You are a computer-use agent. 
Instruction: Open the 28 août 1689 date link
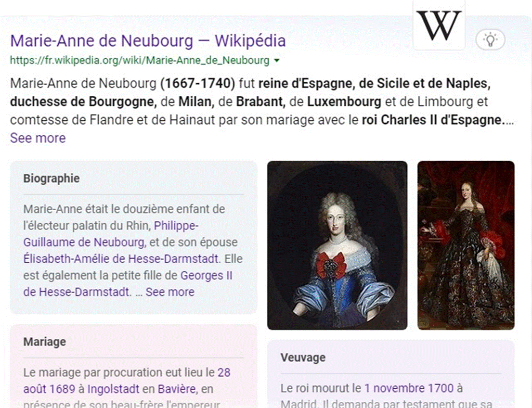click(127, 381)
